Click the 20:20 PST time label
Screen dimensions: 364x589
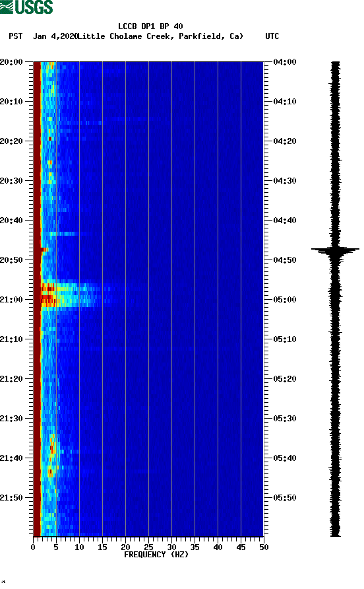(11, 141)
